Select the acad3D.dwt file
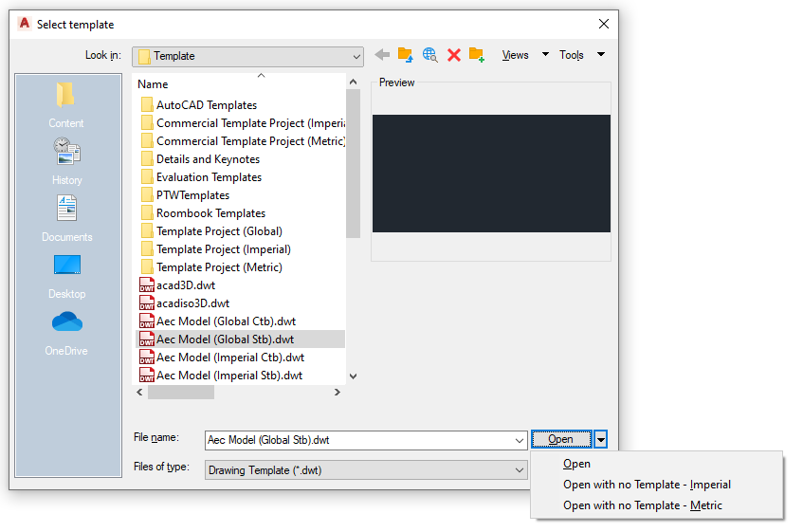The width and height of the screenshot is (803, 532). (177, 285)
